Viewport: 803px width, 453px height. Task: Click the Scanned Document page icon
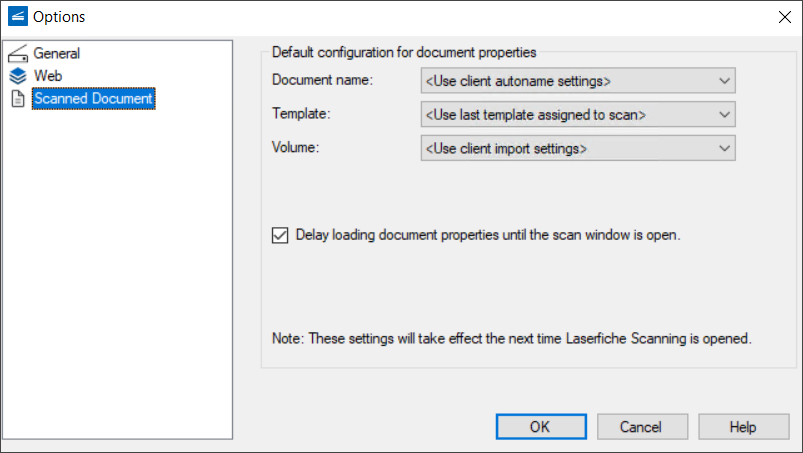pos(18,99)
